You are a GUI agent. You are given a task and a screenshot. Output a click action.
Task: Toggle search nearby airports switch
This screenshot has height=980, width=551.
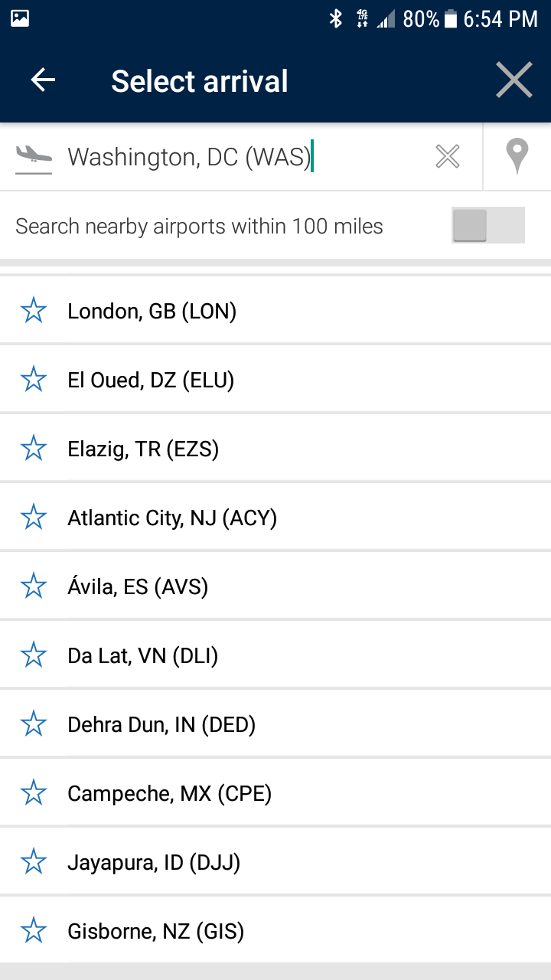click(x=488, y=225)
